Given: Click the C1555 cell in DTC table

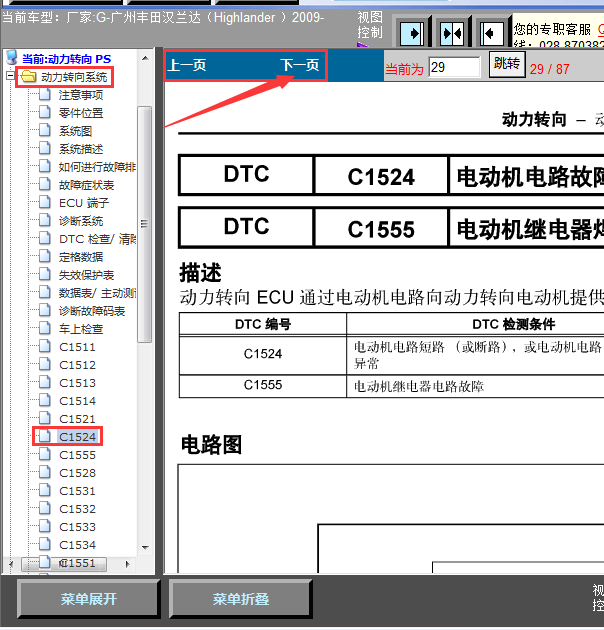Looking at the screenshot, I should coord(263,385).
